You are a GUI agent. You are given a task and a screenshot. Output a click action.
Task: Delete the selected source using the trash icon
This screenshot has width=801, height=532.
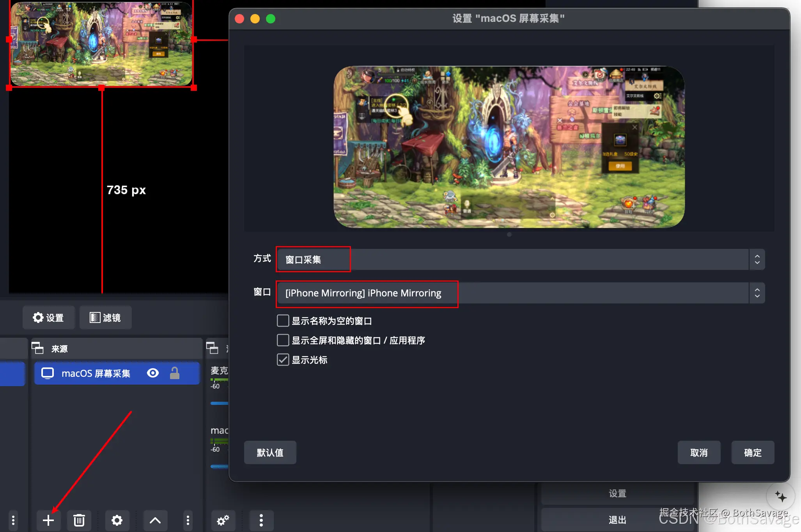tap(79, 520)
